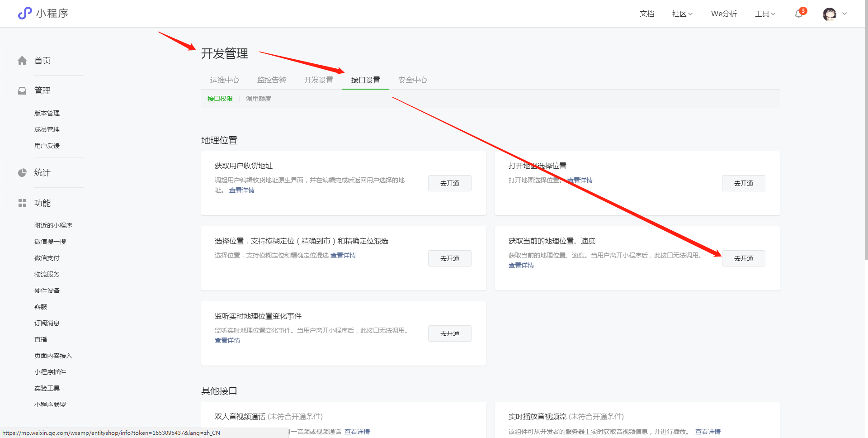Click the 其他接口 section heading
The image size is (868, 438).
[x=219, y=391]
